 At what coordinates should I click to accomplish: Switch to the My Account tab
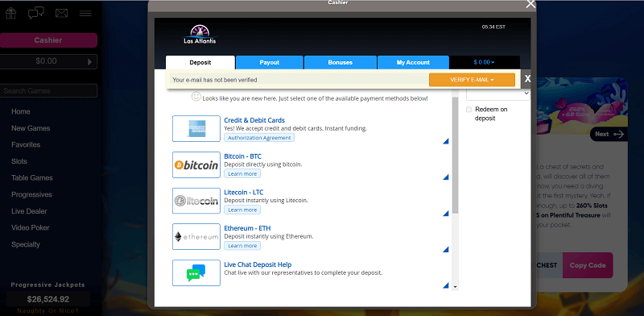point(413,63)
